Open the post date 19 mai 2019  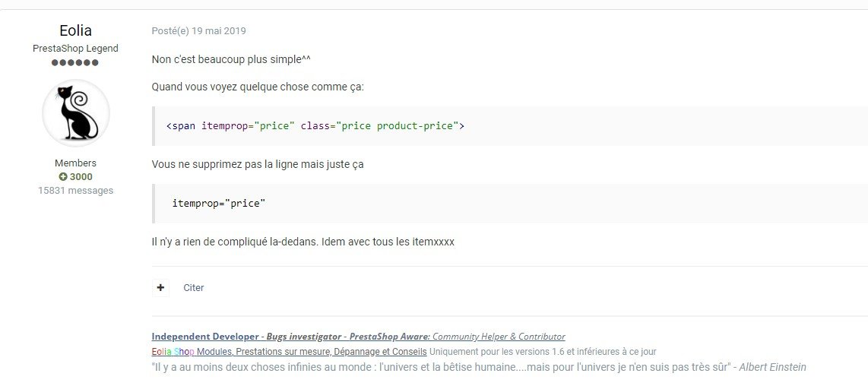(198, 31)
